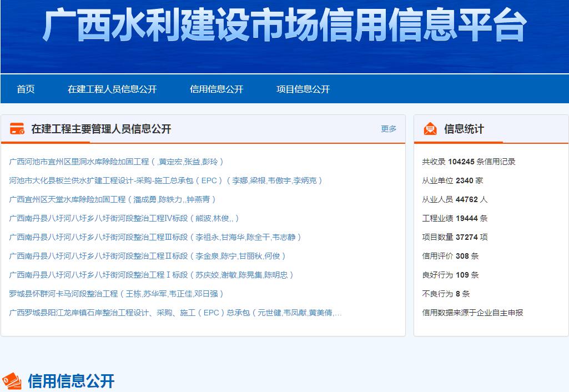
Task: Open the 八圩街河段整治工程Ⅱ标段 project link
Action: point(148,256)
